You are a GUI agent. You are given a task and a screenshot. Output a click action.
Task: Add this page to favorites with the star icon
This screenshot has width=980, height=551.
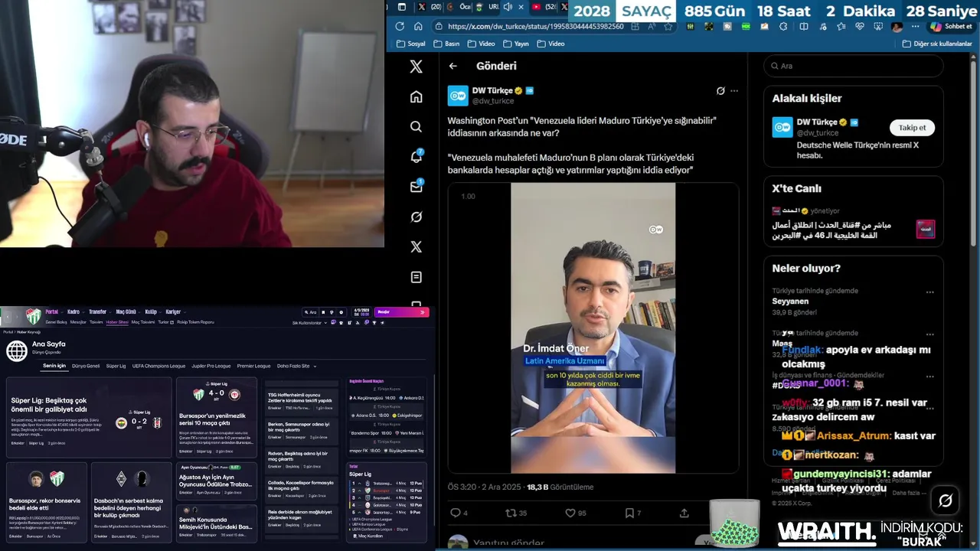tap(668, 26)
